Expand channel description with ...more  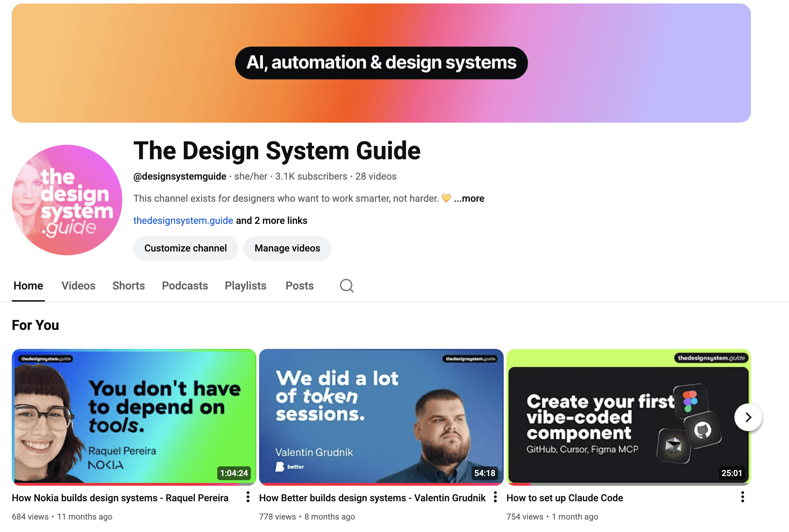(469, 199)
